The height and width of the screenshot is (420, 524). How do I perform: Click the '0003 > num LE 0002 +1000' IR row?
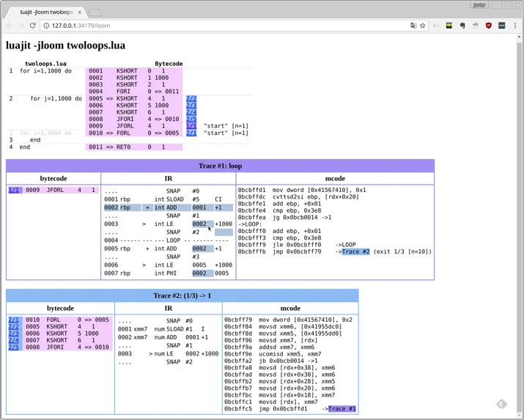(x=168, y=353)
